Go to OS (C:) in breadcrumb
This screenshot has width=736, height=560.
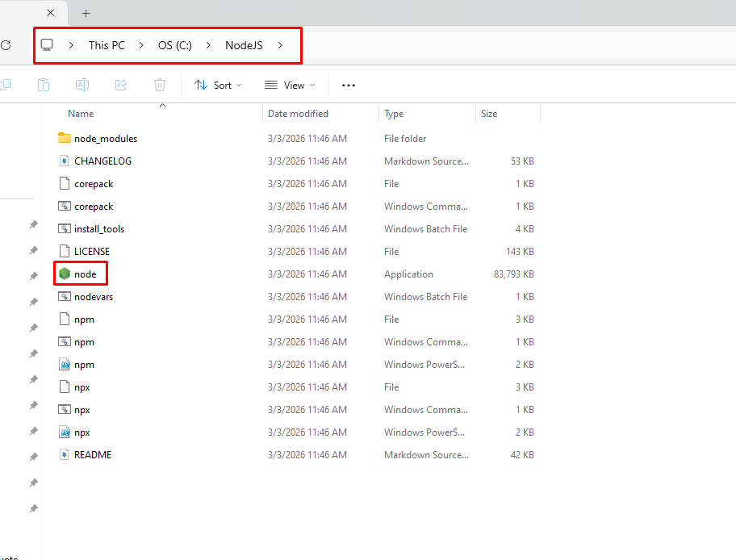(174, 45)
